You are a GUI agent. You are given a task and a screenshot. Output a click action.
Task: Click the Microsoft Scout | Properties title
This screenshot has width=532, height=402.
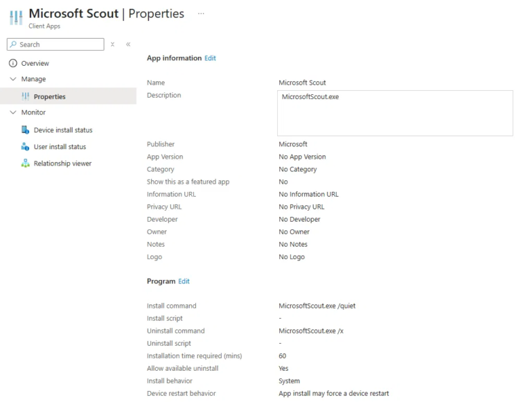(106, 14)
